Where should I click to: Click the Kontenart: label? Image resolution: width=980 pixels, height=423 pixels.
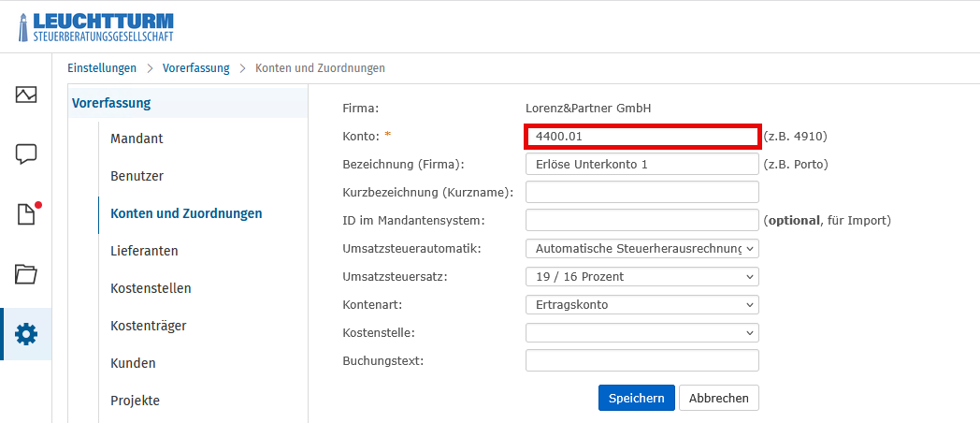tap(372, 305)
